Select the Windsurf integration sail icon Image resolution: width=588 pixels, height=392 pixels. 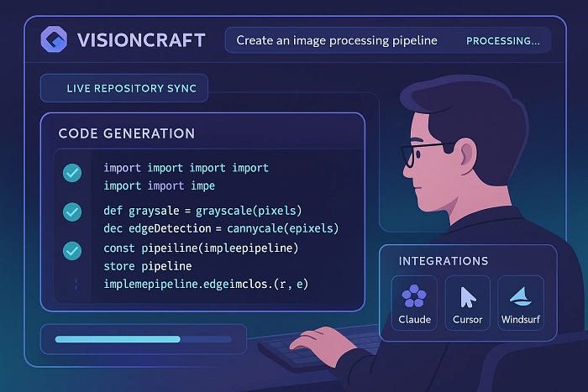click(x=521, y=296)
